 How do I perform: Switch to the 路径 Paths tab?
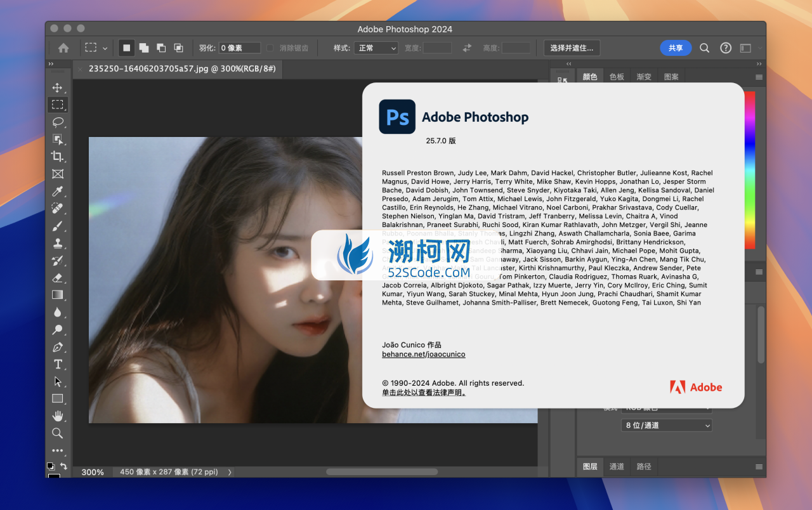[x=644, y=466]
